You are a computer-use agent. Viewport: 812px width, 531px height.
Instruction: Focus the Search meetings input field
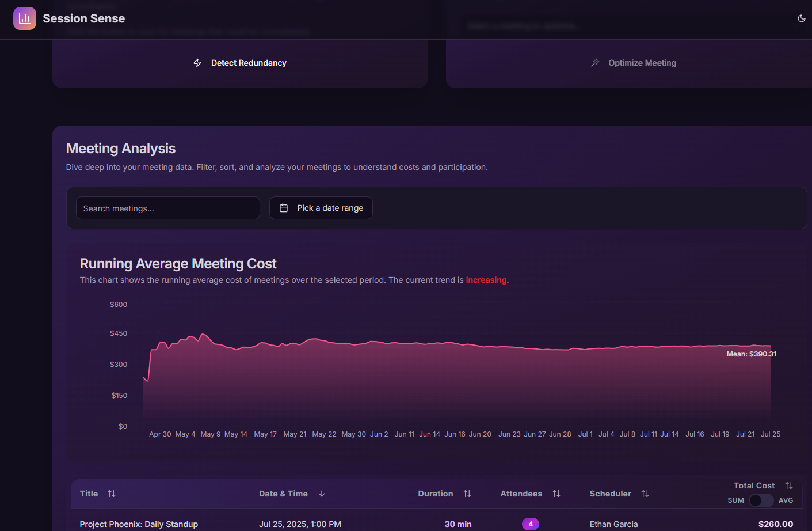coord(168,208)
